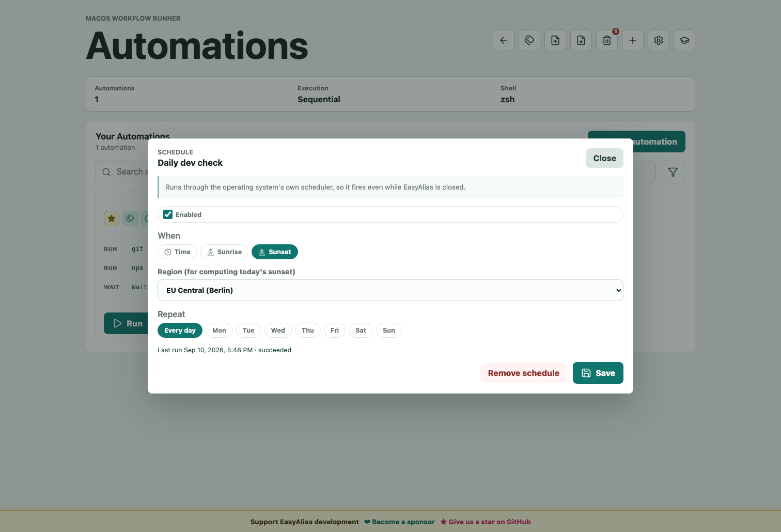Open the EU Central (Berlin) region dropdown

(x=390, y=290)
